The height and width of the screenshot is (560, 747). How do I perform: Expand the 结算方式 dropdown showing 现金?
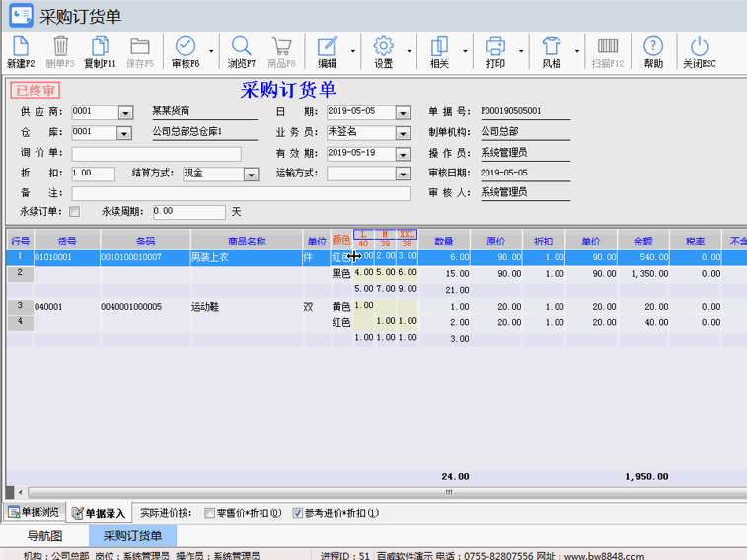tap(252, 174)
